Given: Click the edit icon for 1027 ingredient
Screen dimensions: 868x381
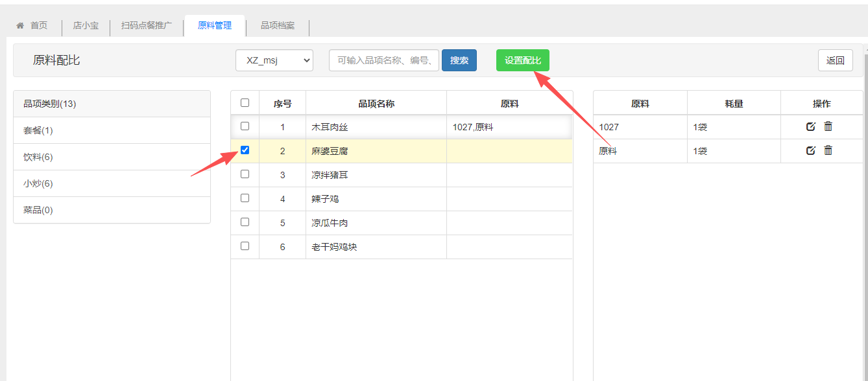Looking at the screenshot, I should 810,126.
